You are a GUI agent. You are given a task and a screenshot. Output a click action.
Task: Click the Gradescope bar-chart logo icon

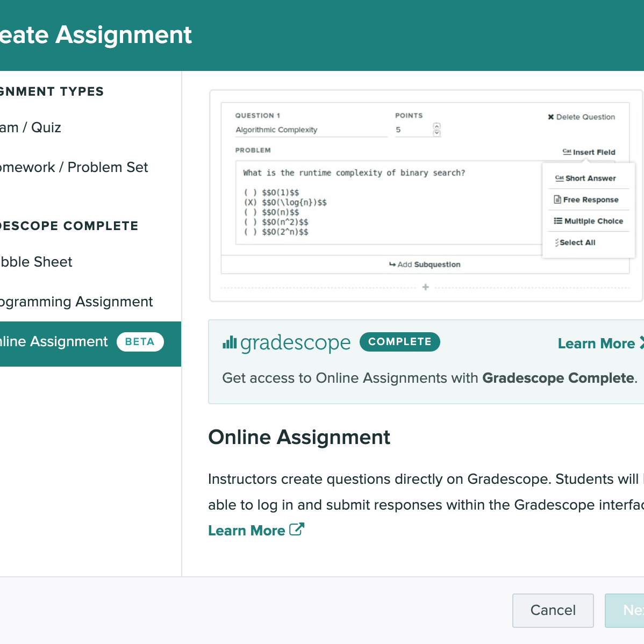[230, 342]
